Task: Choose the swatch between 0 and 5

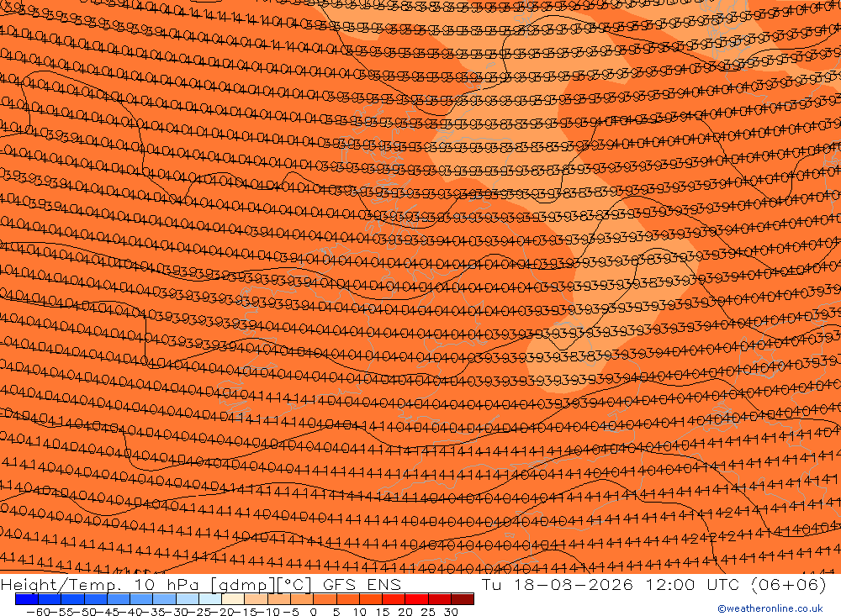Action: tap(325, 599)
